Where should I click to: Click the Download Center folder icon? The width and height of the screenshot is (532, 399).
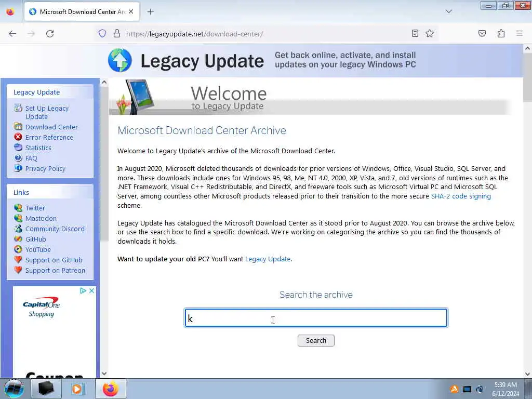click(18, 127)
